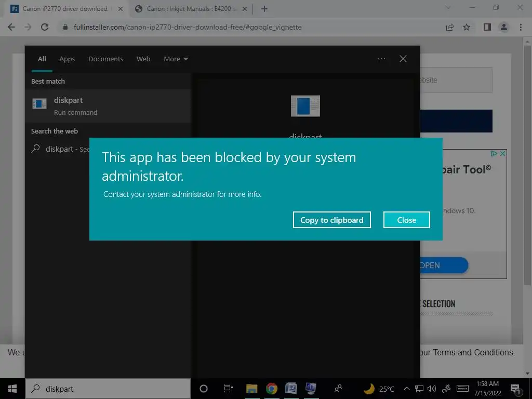The image size is (532, 399).
Task: Click the diskpart web search suggestion
Action: coord(61,149)
